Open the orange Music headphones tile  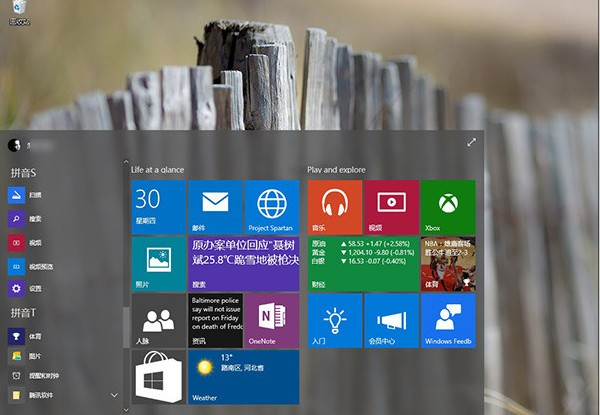coord(335,207)
